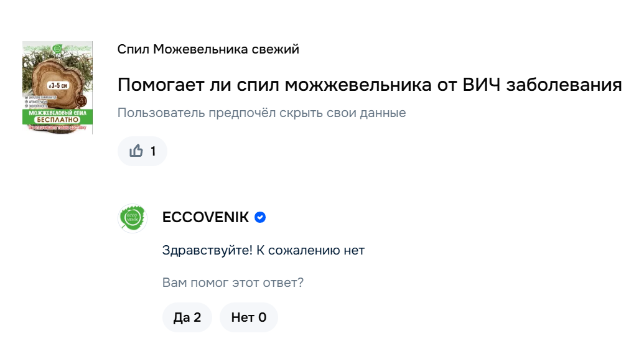
Task: Click the thumbs-up icon under the question
Action: tap(136, 151)
